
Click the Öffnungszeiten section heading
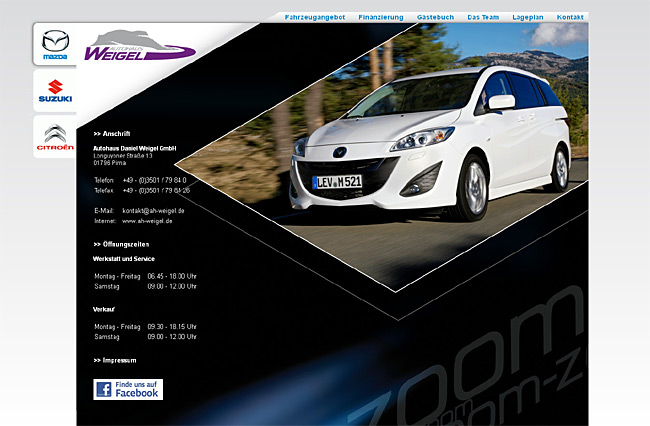pyautogui.click(x=122, y=244)
